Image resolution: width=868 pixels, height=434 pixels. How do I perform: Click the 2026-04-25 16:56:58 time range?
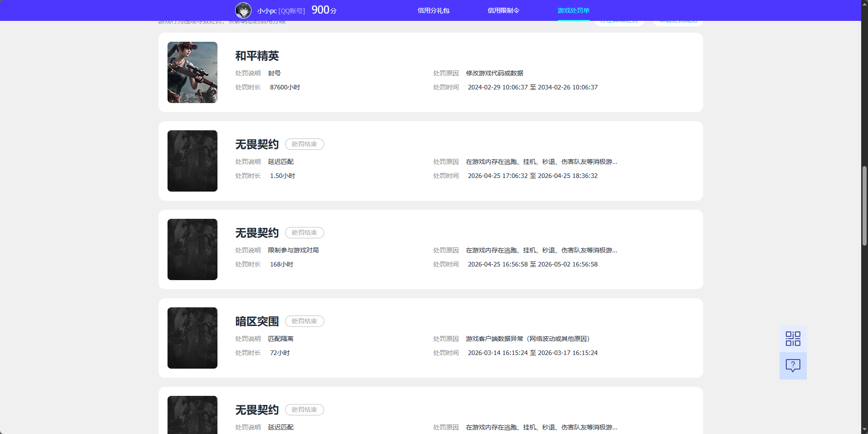(533, 264)
